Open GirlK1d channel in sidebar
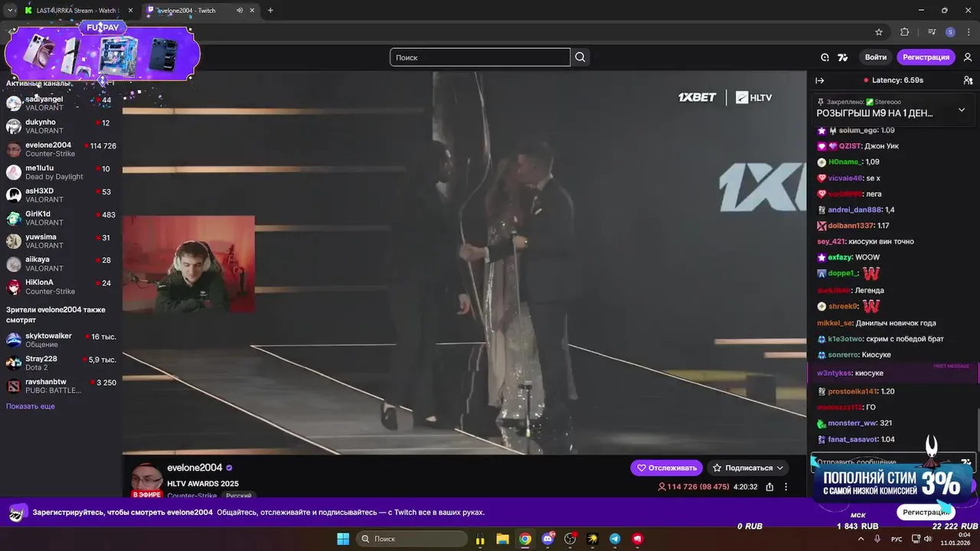 60,218
